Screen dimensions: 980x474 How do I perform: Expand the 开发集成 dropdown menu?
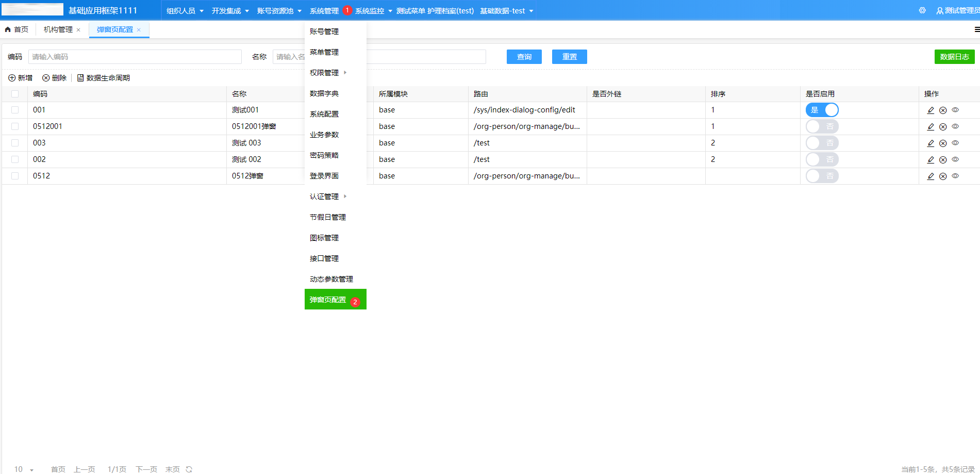230,11
